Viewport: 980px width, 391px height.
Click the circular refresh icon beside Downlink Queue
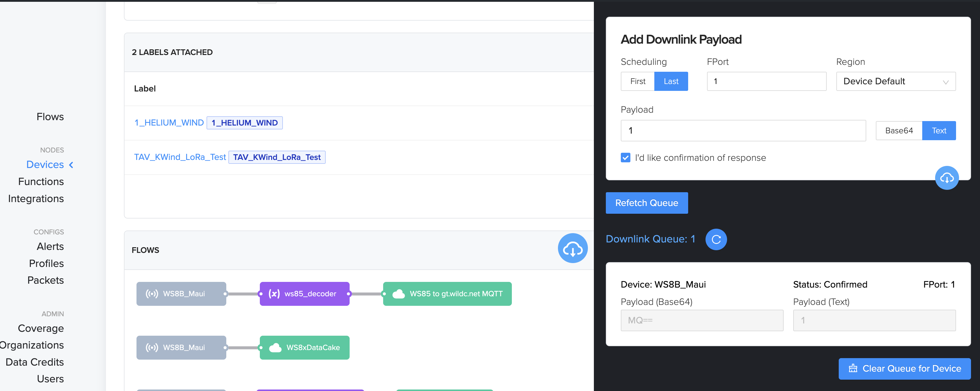(716, 239)
